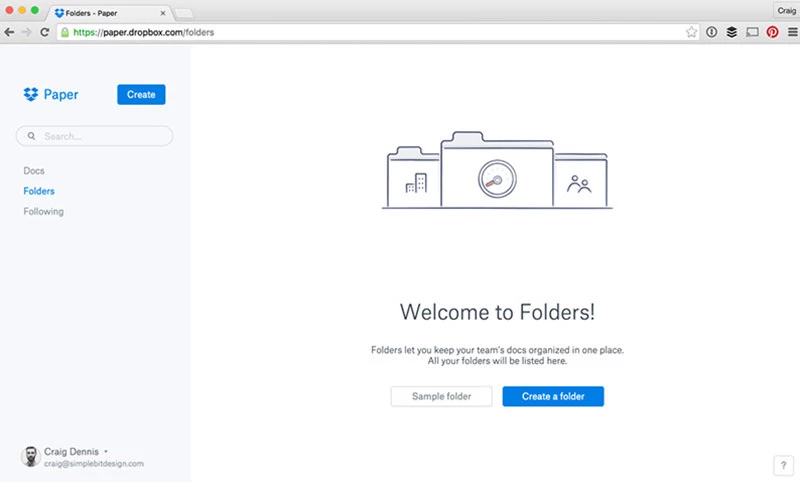Close the Folders - Paper tab

163,13
